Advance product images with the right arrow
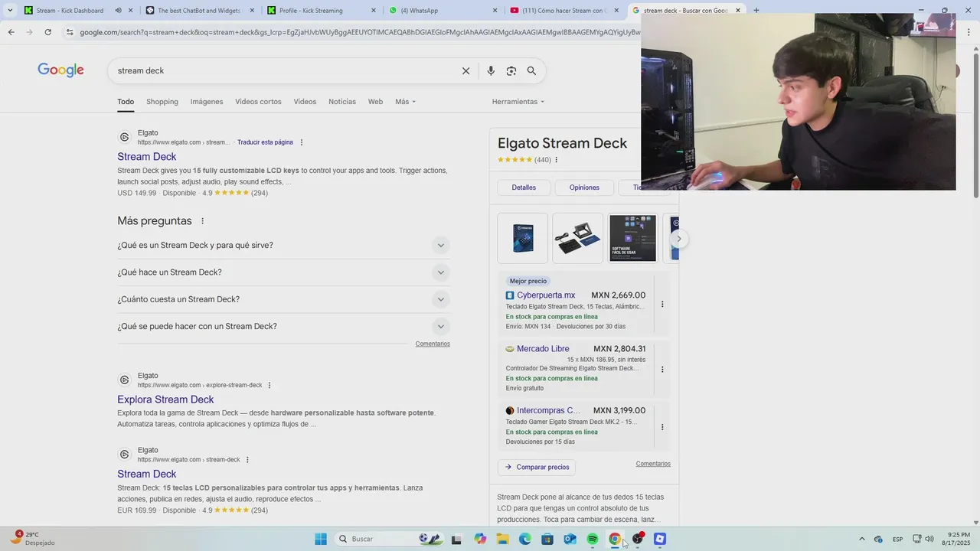980x551 pixels. point(678,239)
